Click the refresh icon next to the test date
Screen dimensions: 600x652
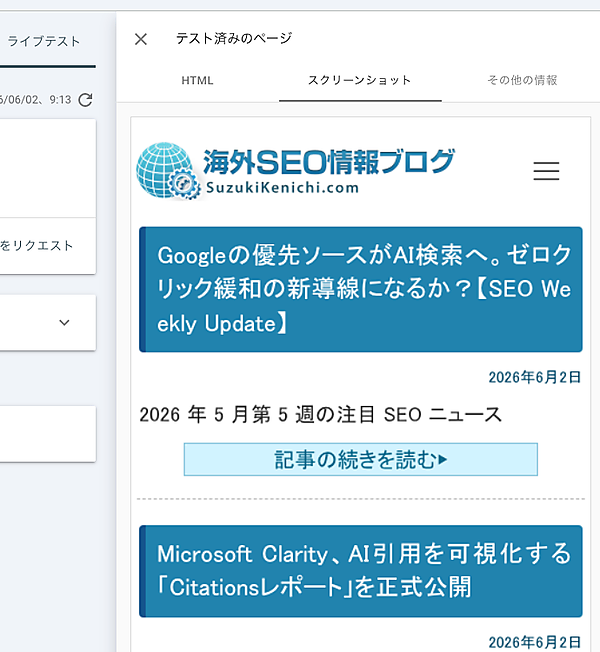86,100
